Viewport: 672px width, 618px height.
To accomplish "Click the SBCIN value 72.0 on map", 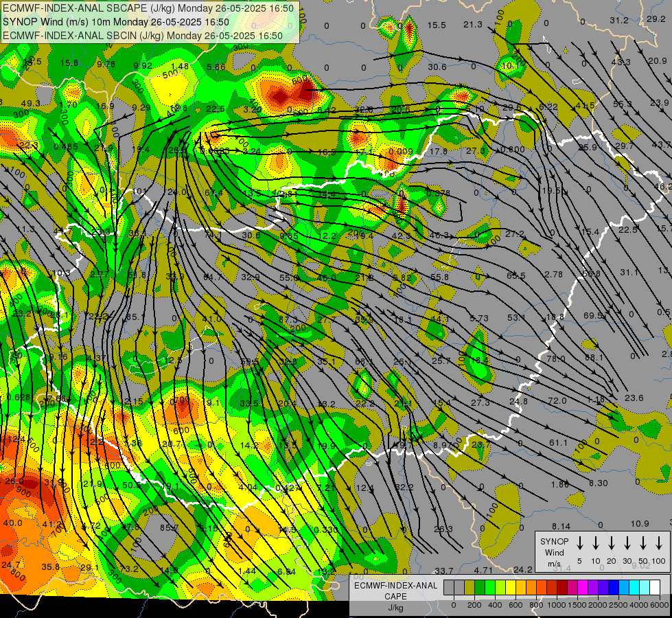I will pyautogui.click(x=557, y=400).
